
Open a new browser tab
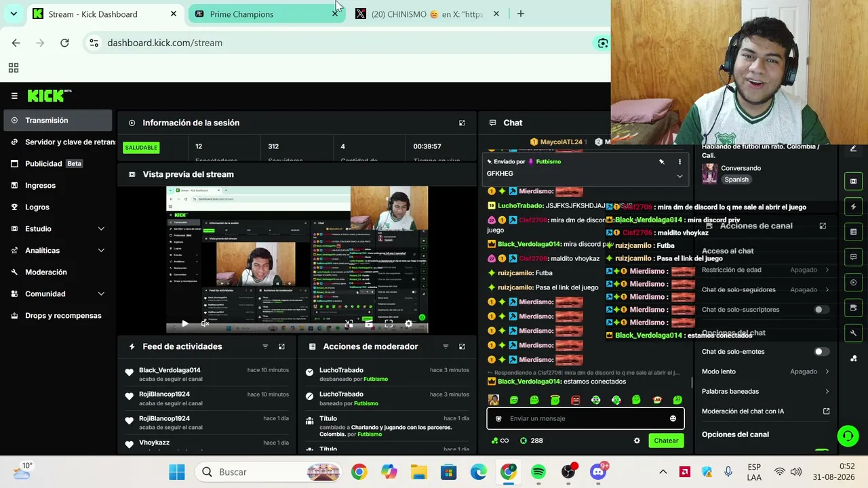coord(520,14)
